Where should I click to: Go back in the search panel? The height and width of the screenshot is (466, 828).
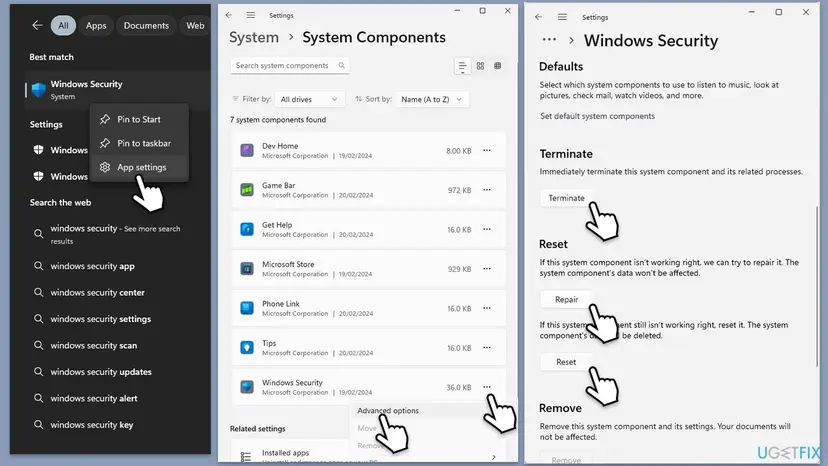pos(37,25)
